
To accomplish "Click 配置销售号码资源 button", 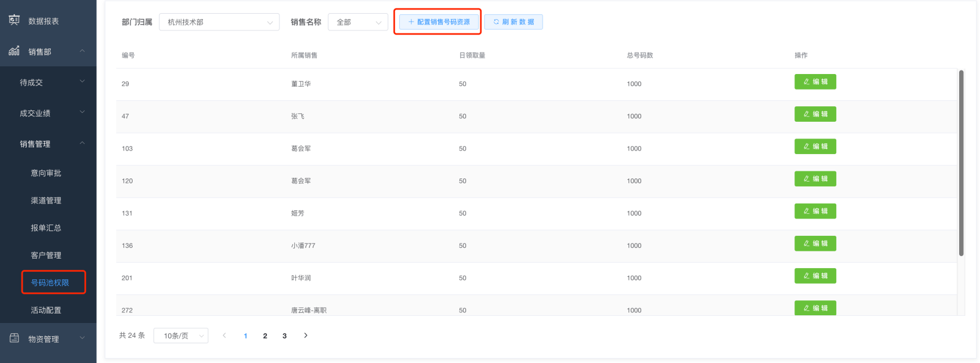I will (x=439, y=22).
